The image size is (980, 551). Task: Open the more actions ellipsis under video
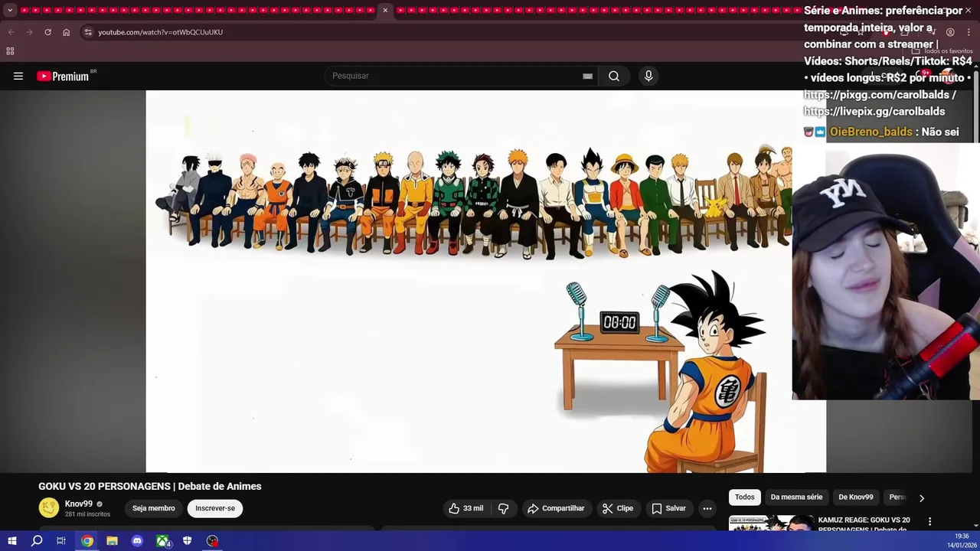(x=707, y=508)
